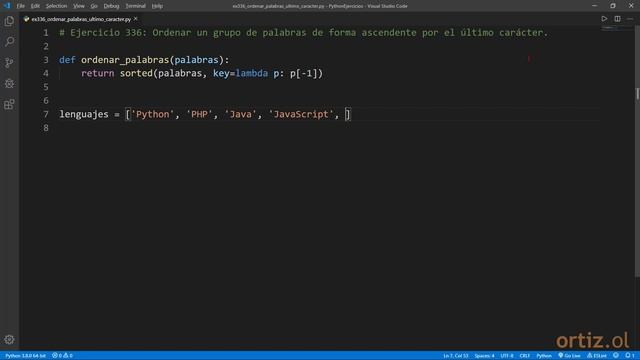
Task: Open the Go menu
Action: pyautogui.click(x=94, y=6)
